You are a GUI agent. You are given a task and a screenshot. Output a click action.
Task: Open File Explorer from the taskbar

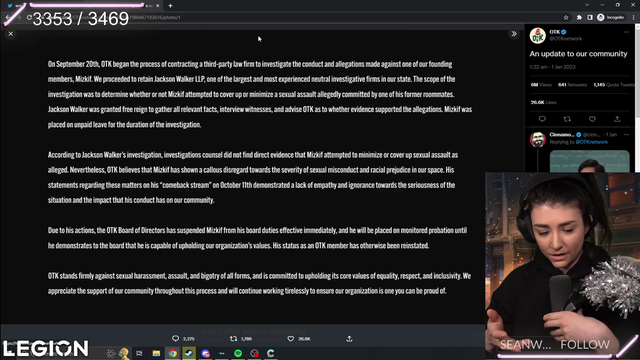pos(156,353)
